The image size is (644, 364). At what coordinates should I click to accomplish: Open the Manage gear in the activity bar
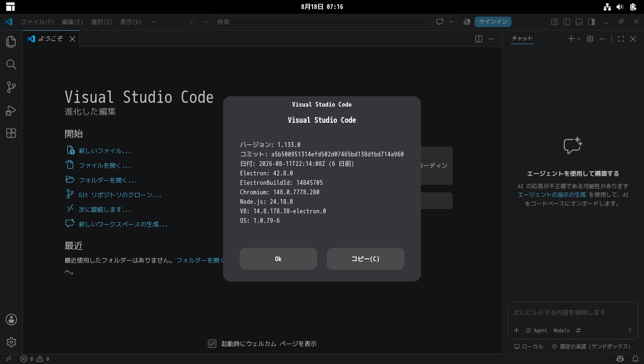11,342
